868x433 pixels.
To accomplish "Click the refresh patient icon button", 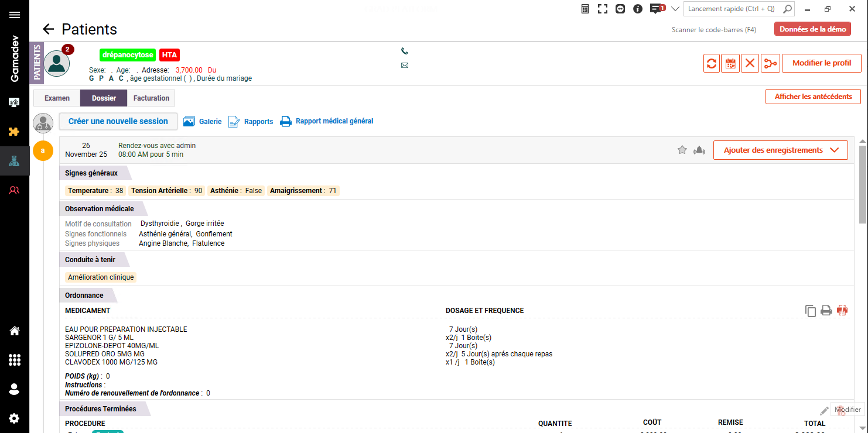I will click(x=712, y=63).
